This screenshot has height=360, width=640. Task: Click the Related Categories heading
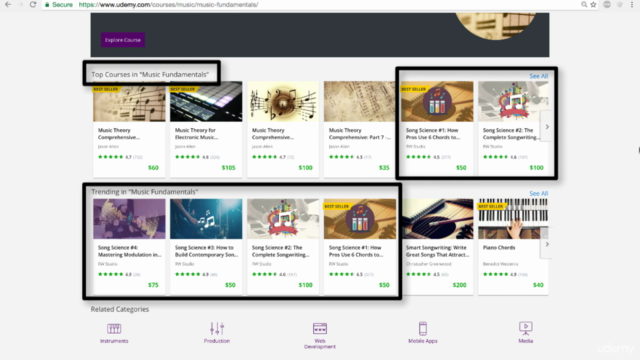click(x=120, y=309)
